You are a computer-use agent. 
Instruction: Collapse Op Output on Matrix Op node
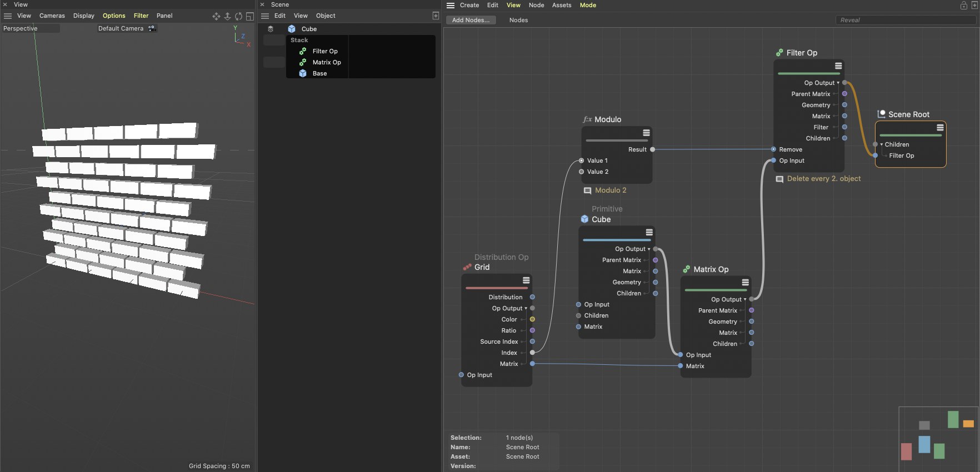745,299
